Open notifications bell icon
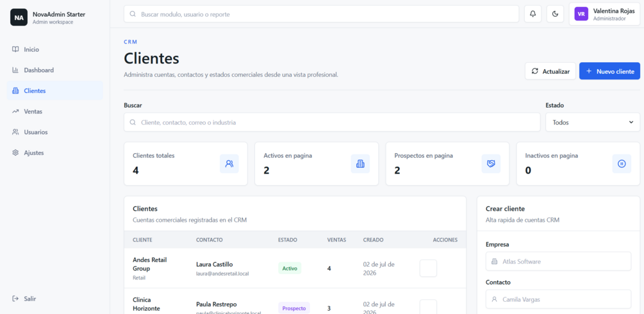 click(533, 14)
